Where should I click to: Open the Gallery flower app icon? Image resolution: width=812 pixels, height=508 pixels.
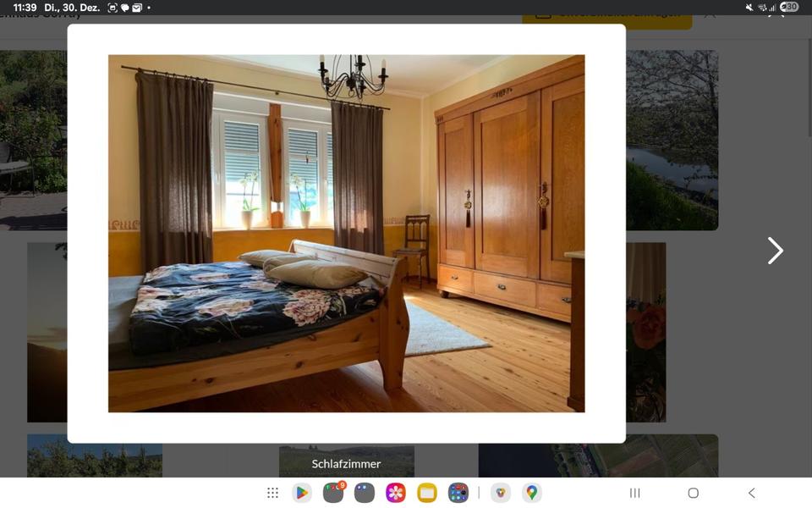tap(396, 493)
